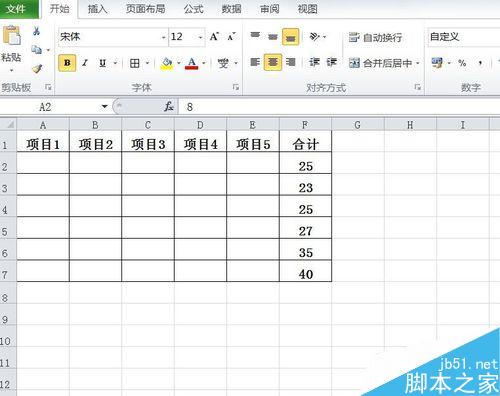Click the accounting number format icon
Viewport: 500px width, 396px height.
[x=437, y=62]
